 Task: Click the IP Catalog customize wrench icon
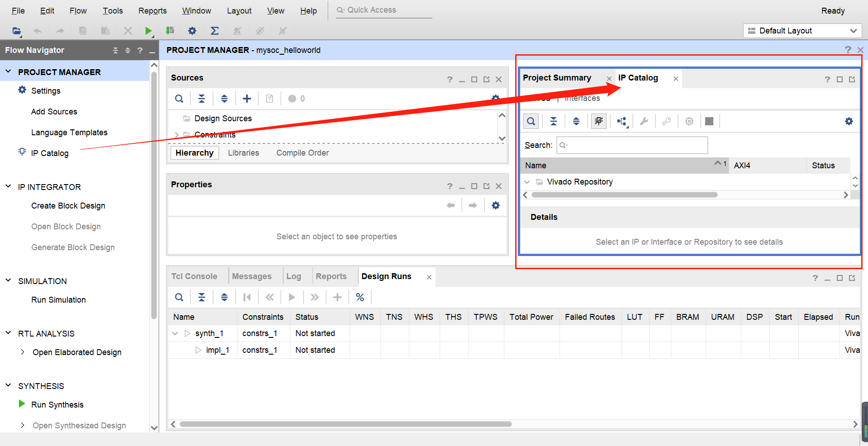pos(644,121)
